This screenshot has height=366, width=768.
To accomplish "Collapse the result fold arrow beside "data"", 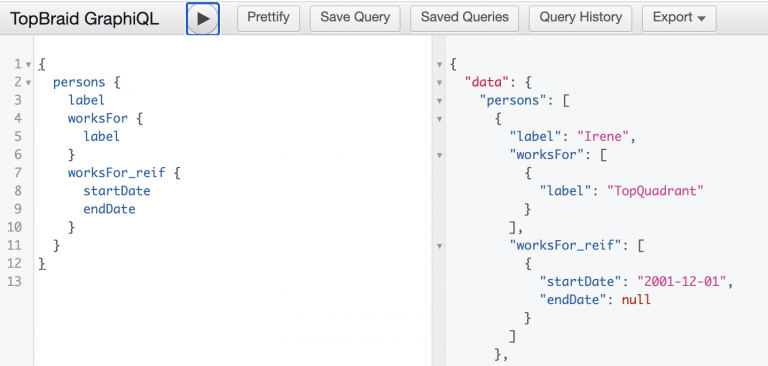I will tap(439, 82).
